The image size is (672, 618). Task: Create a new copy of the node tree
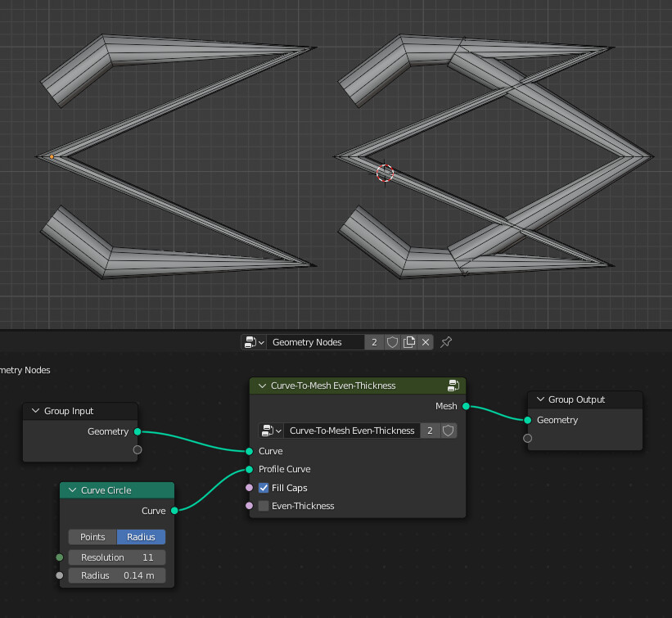tap(409, 342)
